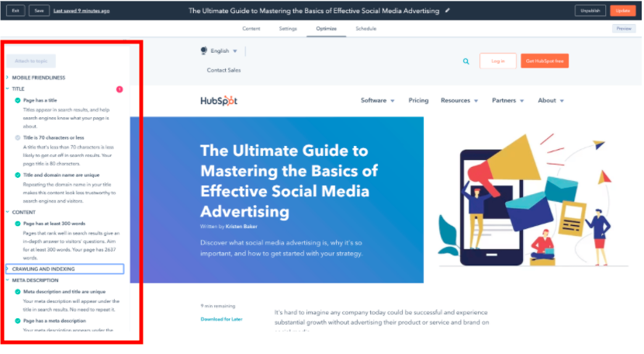The width and height of the screenshot is (644, 354).
Task: Click the Exit button
Action: coord(16,11)
